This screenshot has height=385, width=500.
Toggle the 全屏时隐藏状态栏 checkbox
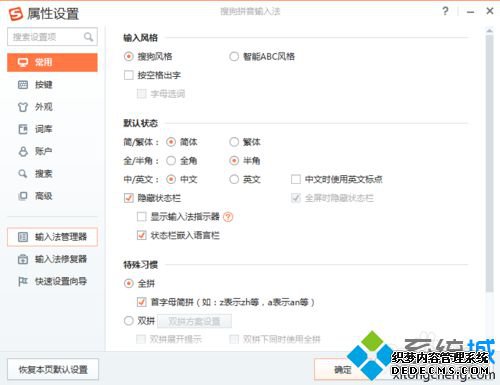click(296, 198)
